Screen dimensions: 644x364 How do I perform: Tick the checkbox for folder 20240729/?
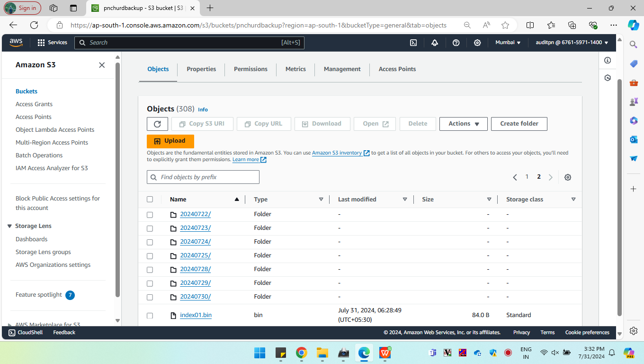[150, 283]
